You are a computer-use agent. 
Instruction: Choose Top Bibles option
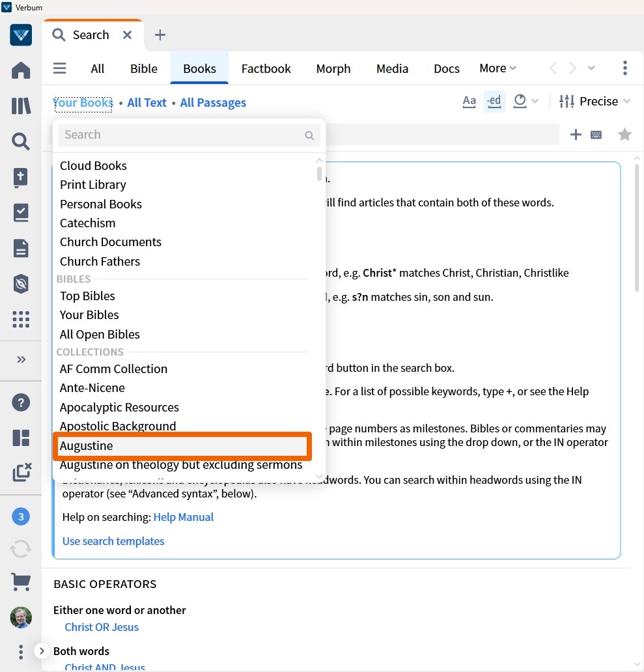tap(87, 296)
